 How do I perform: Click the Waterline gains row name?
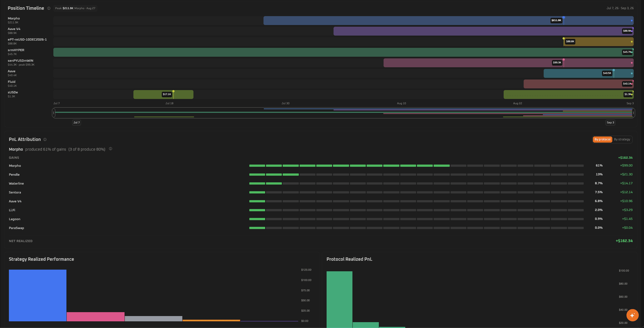coord(16,183)
